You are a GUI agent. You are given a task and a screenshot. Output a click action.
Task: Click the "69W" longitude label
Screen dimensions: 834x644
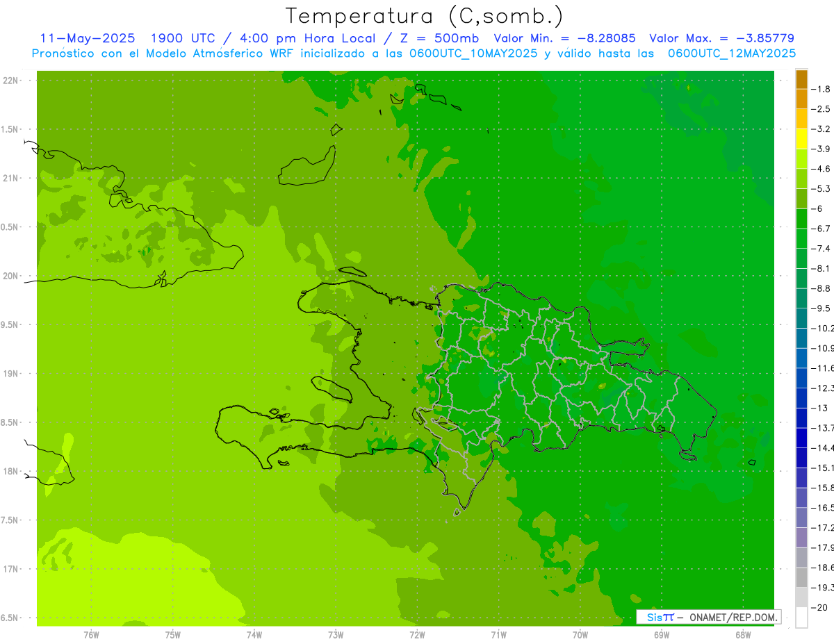tap(662, 635)
